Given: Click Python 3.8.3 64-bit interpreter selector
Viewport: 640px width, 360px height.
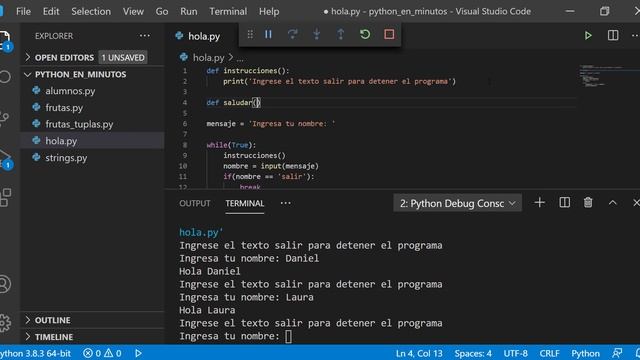Looking at the screenshot, I should (36, 353).
